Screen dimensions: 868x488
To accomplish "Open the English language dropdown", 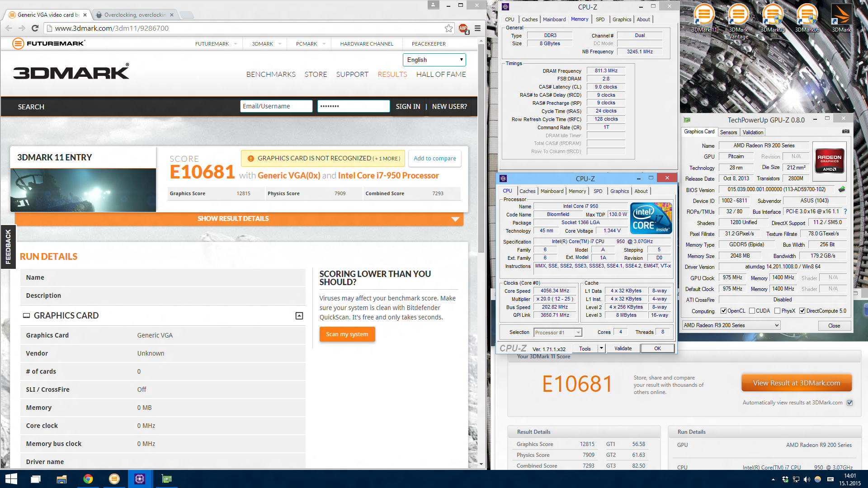I will pyautogui.click(x=434, y=60).
